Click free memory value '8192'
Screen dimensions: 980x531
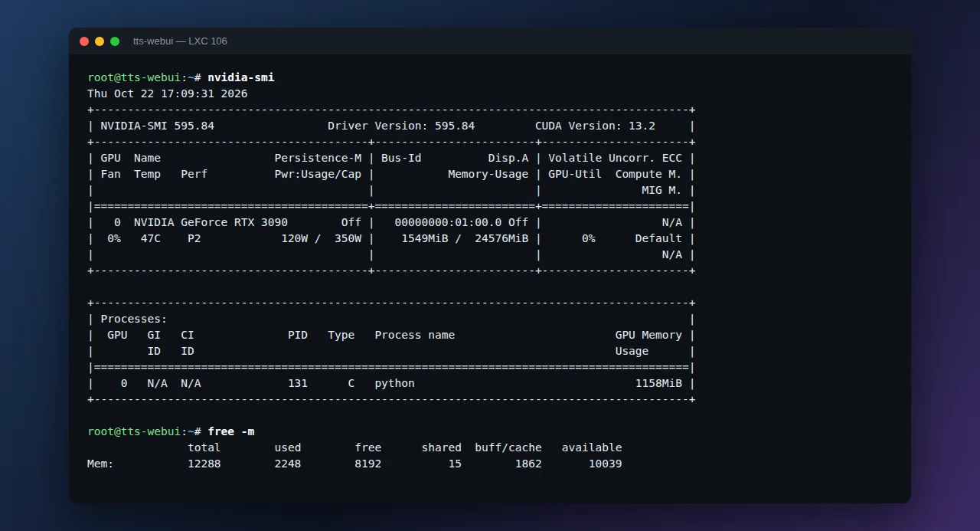tap(368, 464)
